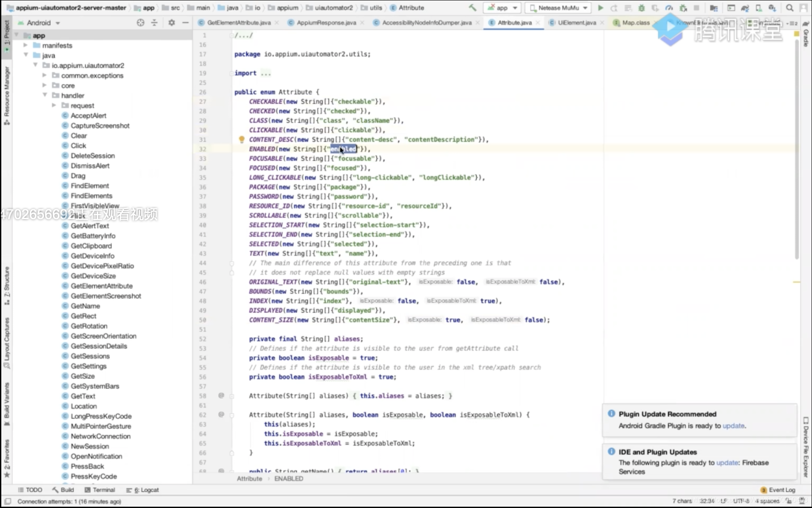Click Collapse All icon in the Project panel
The height and width of the screenshot is (508, 812).
pos(154,23)
